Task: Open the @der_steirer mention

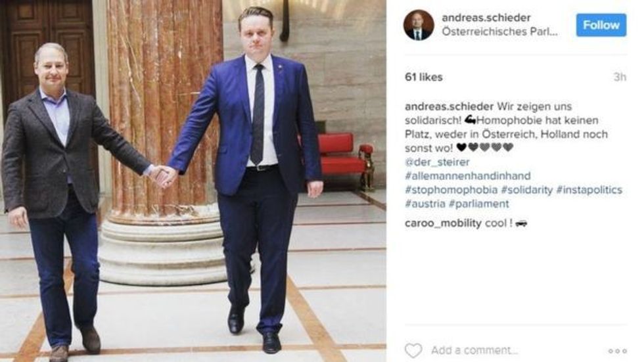Action: point(437,162)
